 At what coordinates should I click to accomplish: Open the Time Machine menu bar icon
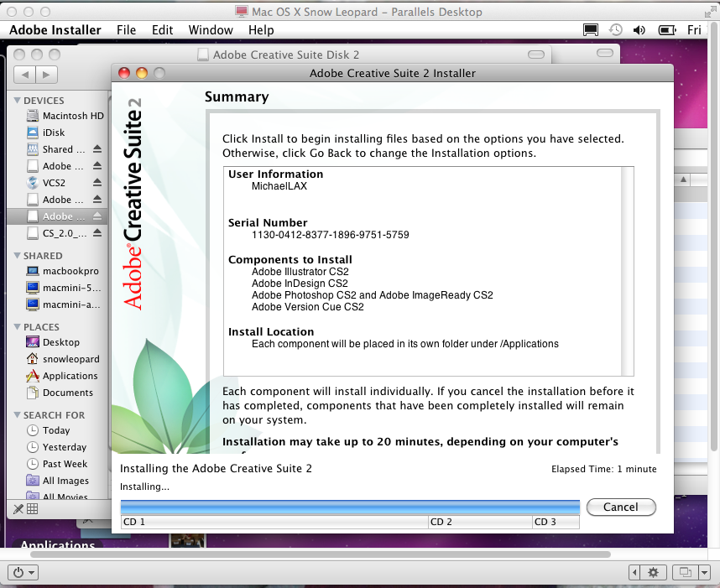(615, 30)
